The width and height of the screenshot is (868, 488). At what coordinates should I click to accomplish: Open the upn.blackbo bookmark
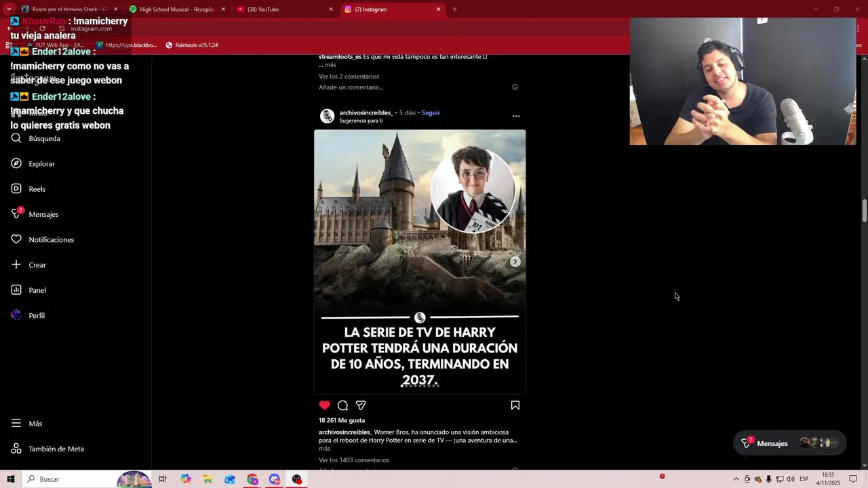126,45
